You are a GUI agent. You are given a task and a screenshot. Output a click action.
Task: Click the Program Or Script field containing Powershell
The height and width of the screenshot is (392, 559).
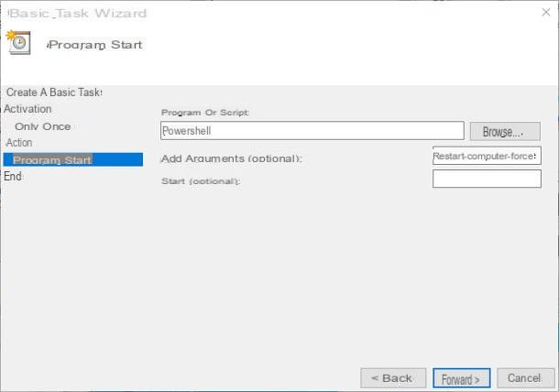[x=312, y=131]
